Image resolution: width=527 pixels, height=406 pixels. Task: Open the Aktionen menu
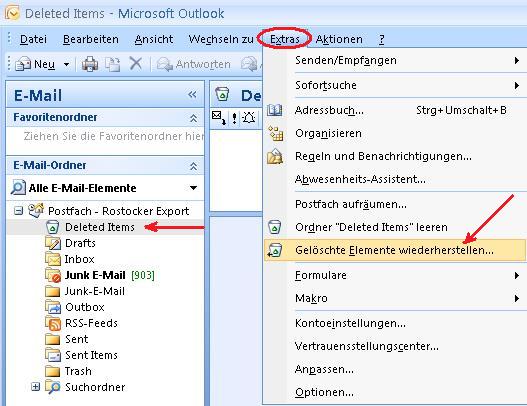[x=339, y=39]
